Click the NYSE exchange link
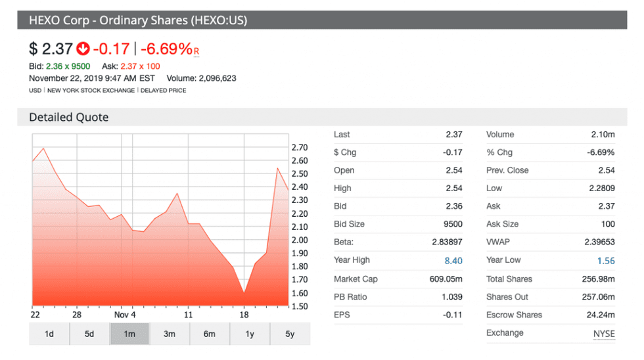This screenshot has height=360, width=644. pyautogui.click(x=603, y=334)
